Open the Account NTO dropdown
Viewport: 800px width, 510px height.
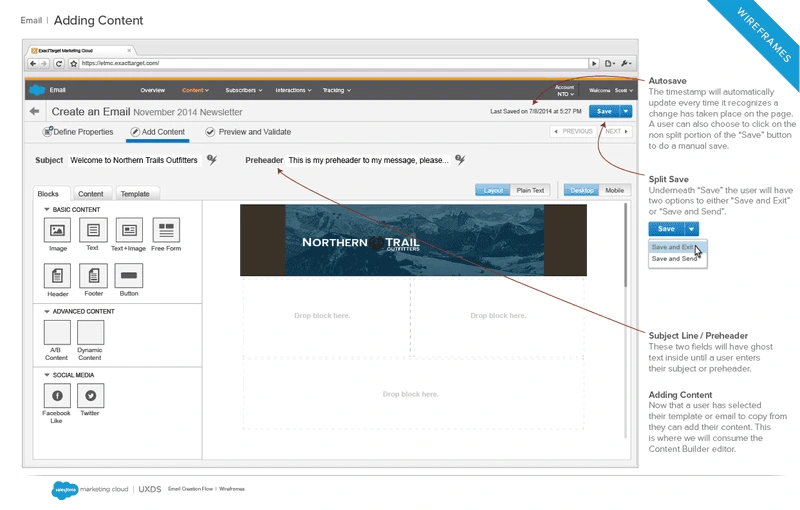(x=565, y=91)
